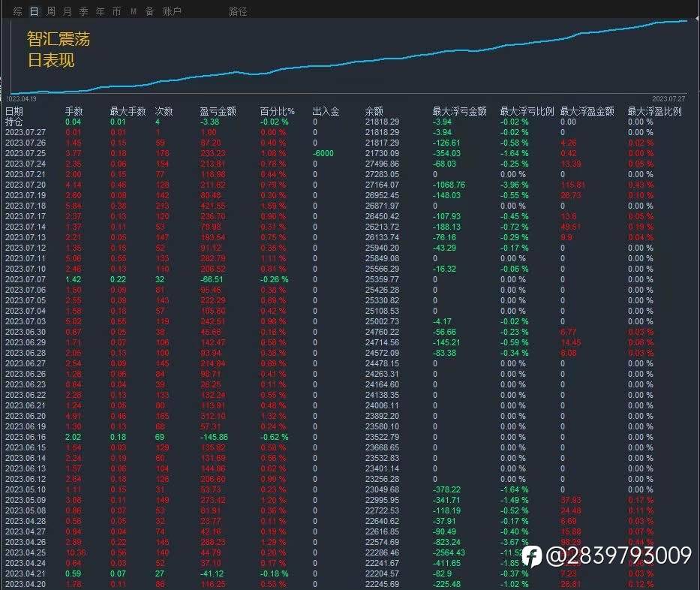Screen dimensions: 700x590
Task: Click the green -0.26 % percentage
Action: [x=275, y=279]
